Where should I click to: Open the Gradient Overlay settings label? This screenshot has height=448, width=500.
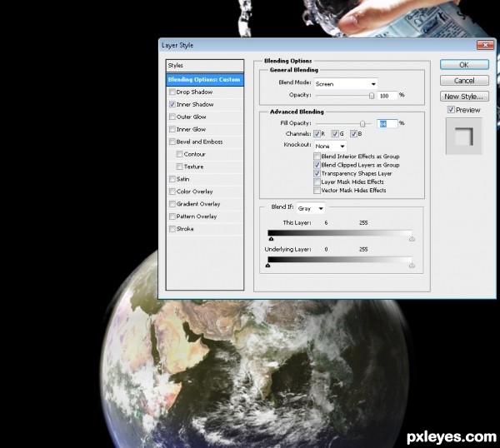click(x=198, y=204)
